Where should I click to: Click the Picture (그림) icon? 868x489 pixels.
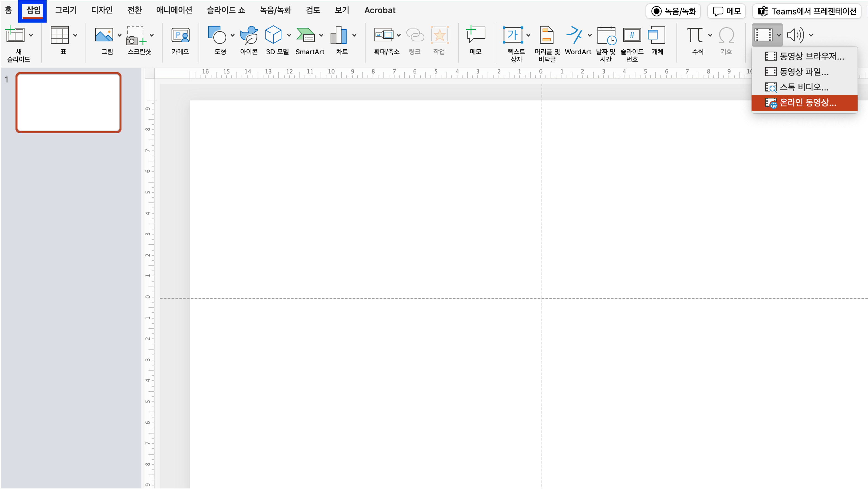104,35
